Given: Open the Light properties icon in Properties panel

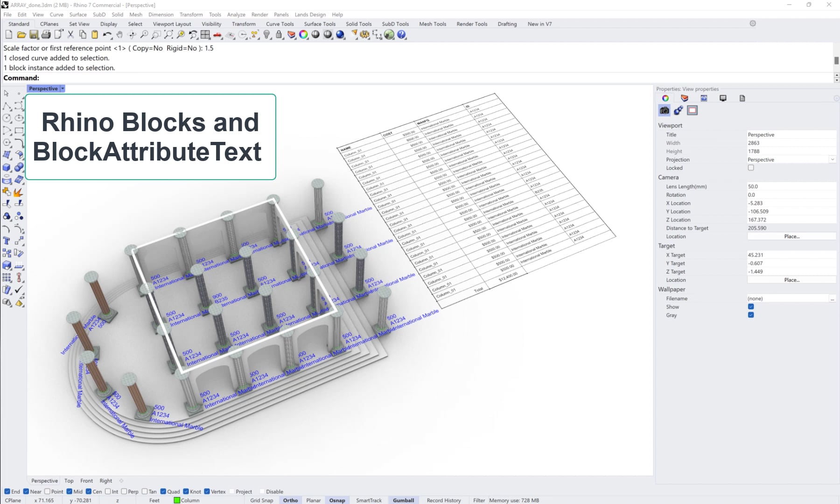Looking at the screenshot, I should 679,111.
